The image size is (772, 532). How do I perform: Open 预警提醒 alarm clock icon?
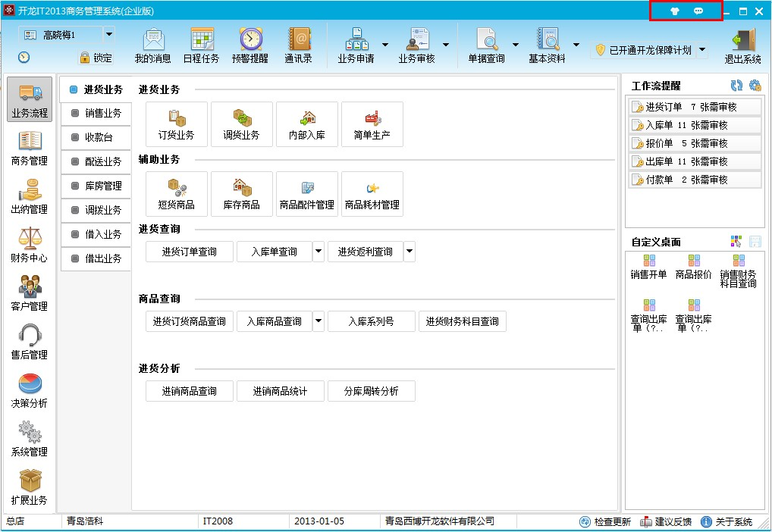250,45
